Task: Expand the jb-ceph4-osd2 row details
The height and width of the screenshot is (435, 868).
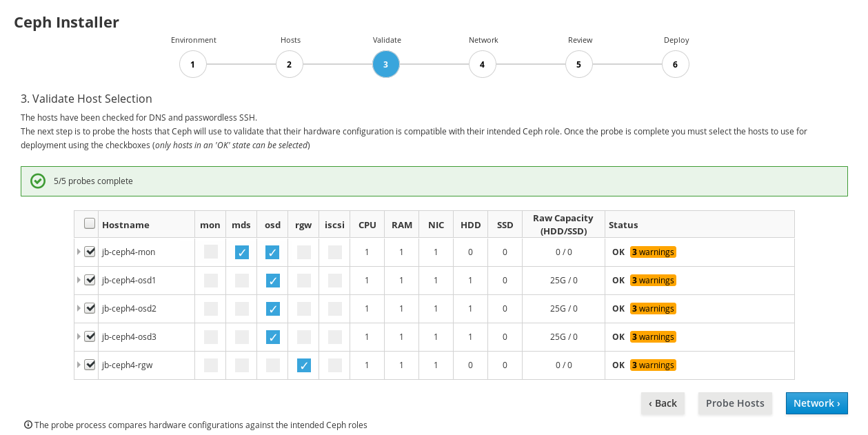Action: pyautogui.click(x=79, y=308)
